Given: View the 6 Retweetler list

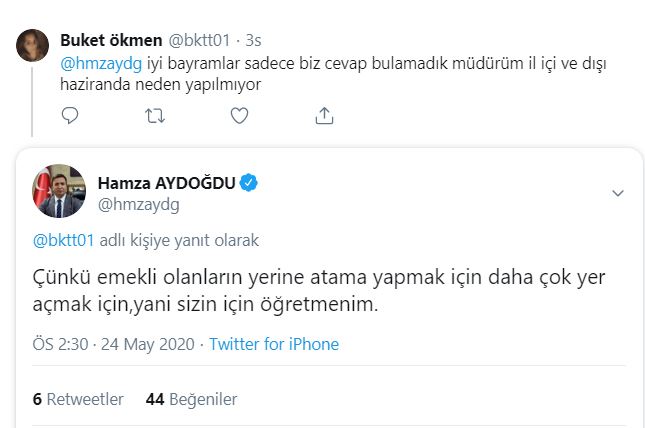Looking at the screenshot, I should click(78, 399).
